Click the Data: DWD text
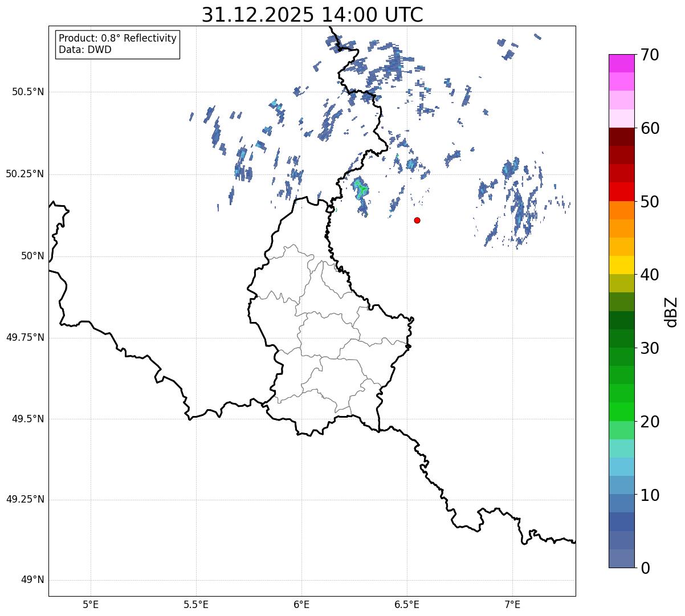 pos(85,50)
